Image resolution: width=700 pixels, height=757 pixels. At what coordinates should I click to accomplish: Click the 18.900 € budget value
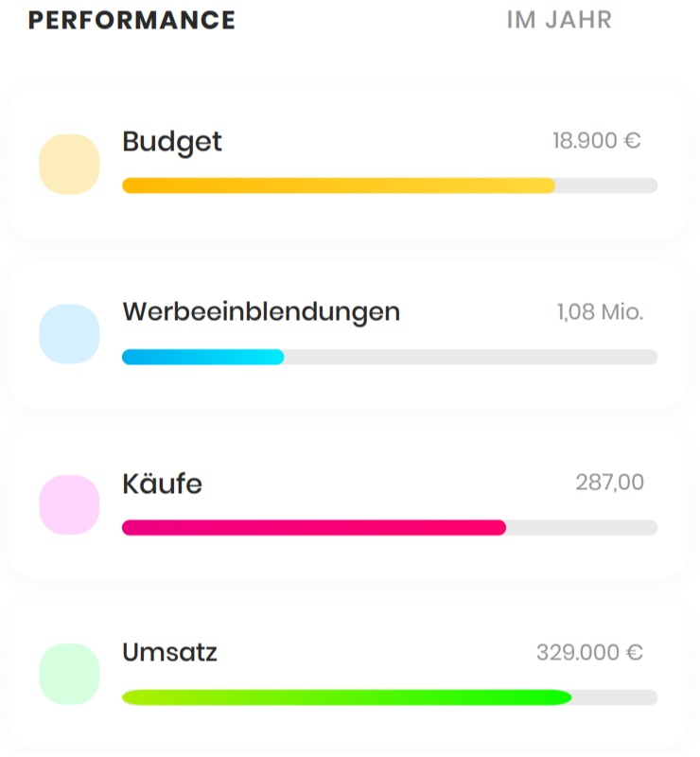(597, 141)
